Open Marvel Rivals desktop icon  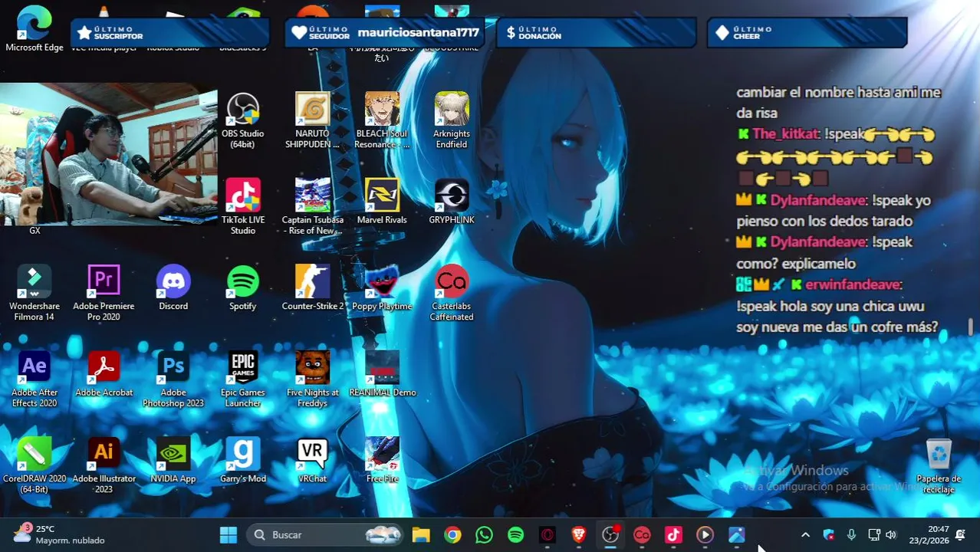tap(382, 202)
